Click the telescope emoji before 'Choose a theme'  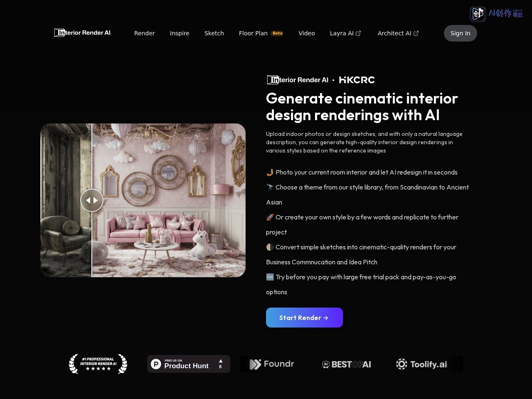pos(270,187)
